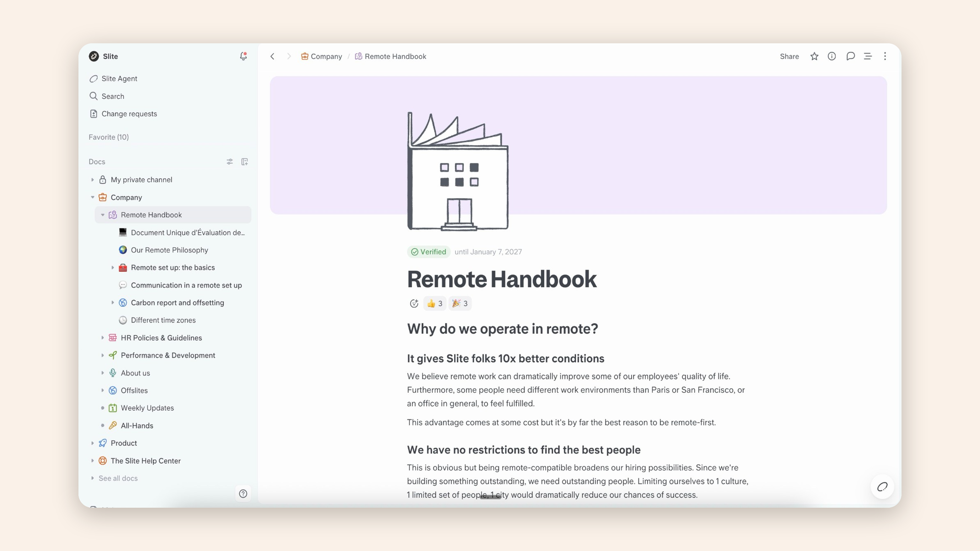Screen dimensions: 980x551
Task: Open docs filter settings icon
Action: pos(230,162)
